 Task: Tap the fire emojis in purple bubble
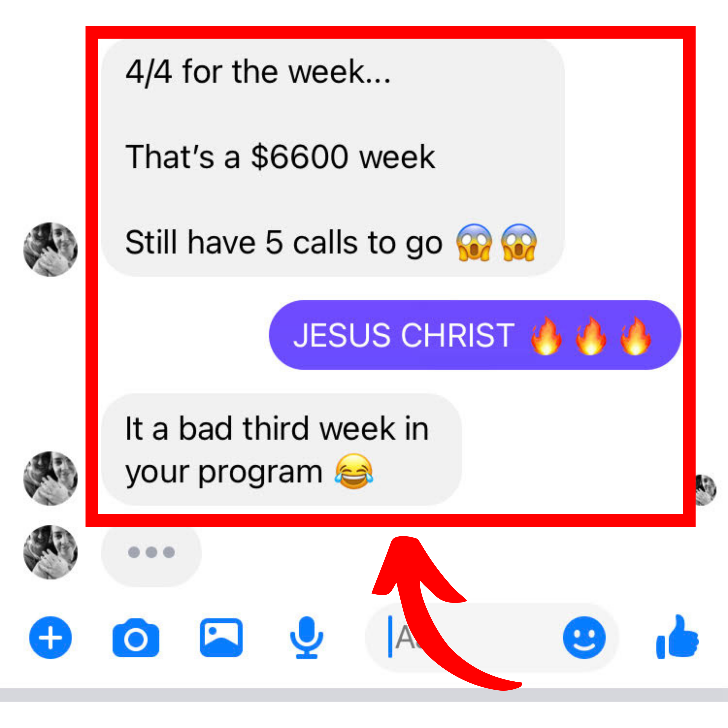(x=591, y=335)
